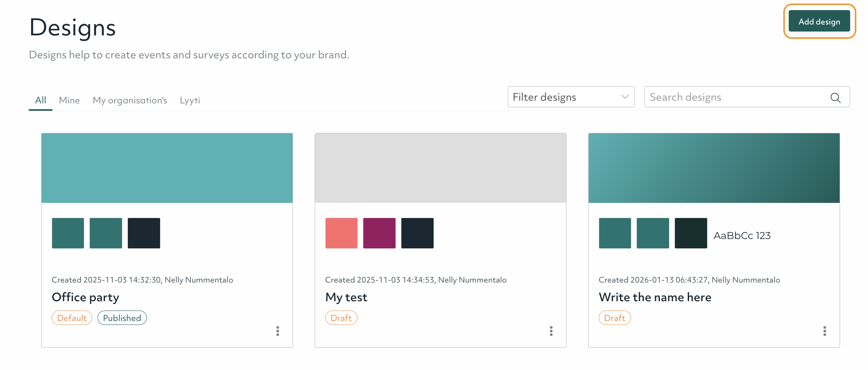This screenshot has height=370, width=868.
Task: Switch to the Mine tab
Action: (x=69, y=100)
